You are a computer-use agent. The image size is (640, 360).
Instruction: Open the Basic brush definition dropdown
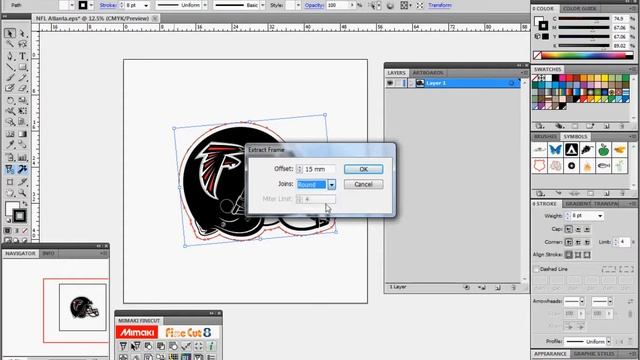point(262,5)
